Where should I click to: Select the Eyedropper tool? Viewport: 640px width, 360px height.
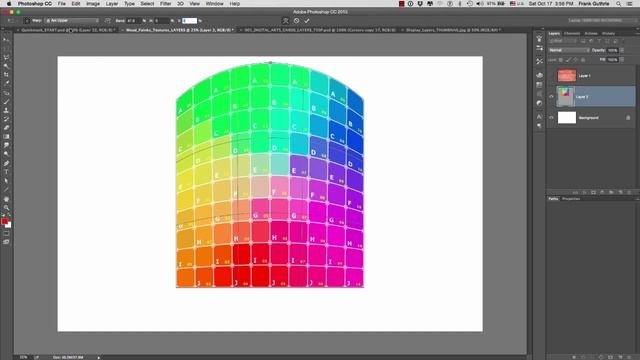pyautogui.click(x=6, y=83)
